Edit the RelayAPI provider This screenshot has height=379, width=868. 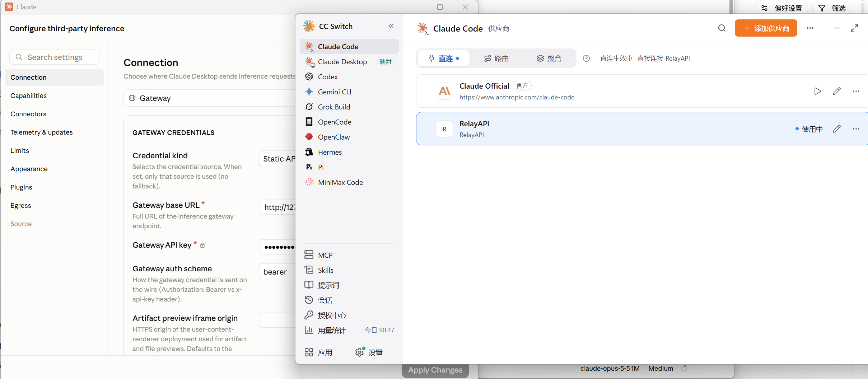[x=837, y=129]
